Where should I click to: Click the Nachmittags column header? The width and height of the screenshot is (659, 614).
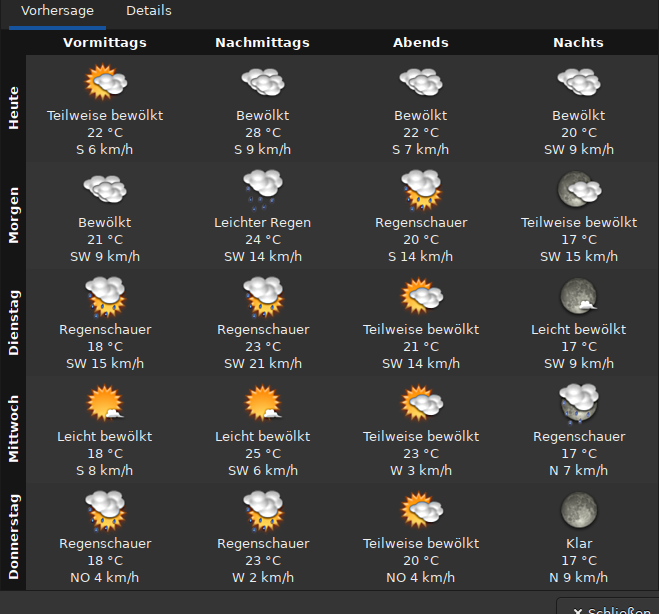click(x=263, y=42)
